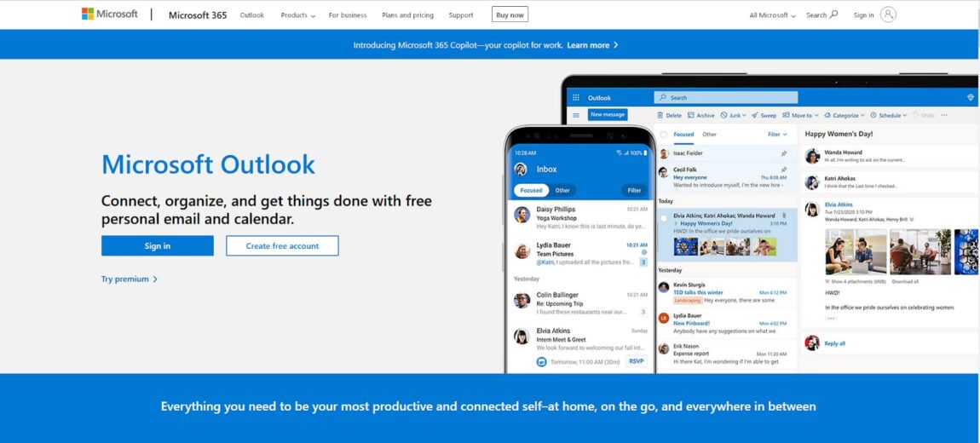Open Support in the top navigation

click(461, 15)
